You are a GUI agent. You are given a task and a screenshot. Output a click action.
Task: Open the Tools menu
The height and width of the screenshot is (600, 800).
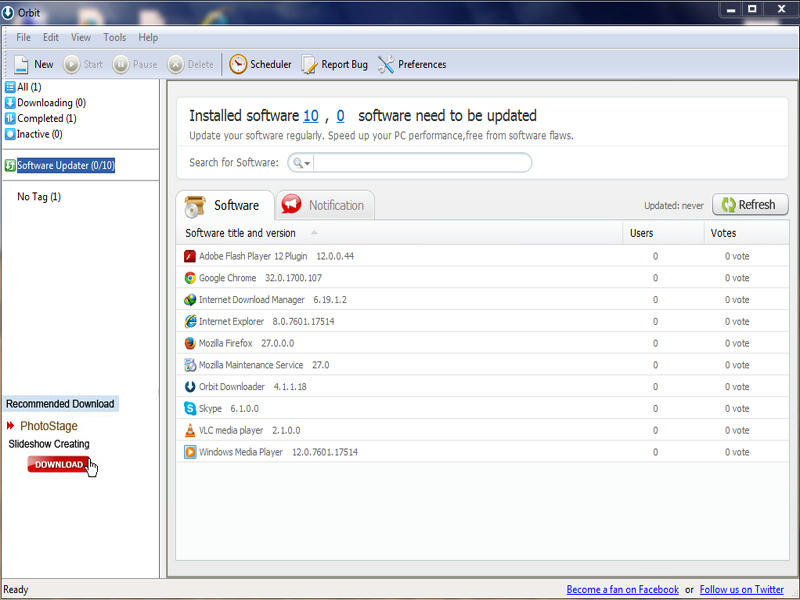tap(114, 38)
